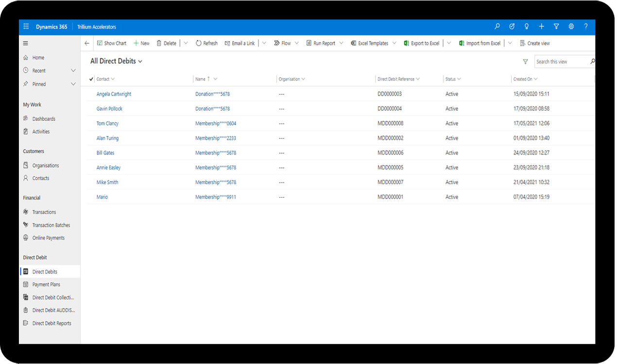Toggle the select all rows checkmark
The width and height of the screenshot is (617, 364).
click(x=91, y=79)
